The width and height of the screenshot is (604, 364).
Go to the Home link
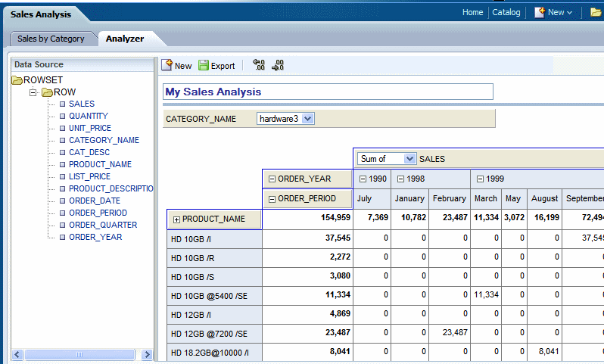(472, 12)
